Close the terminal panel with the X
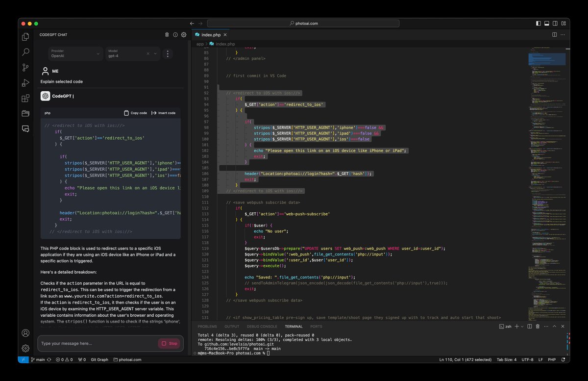Viewport: 588px width, 381px height. [x=563, y=326]
